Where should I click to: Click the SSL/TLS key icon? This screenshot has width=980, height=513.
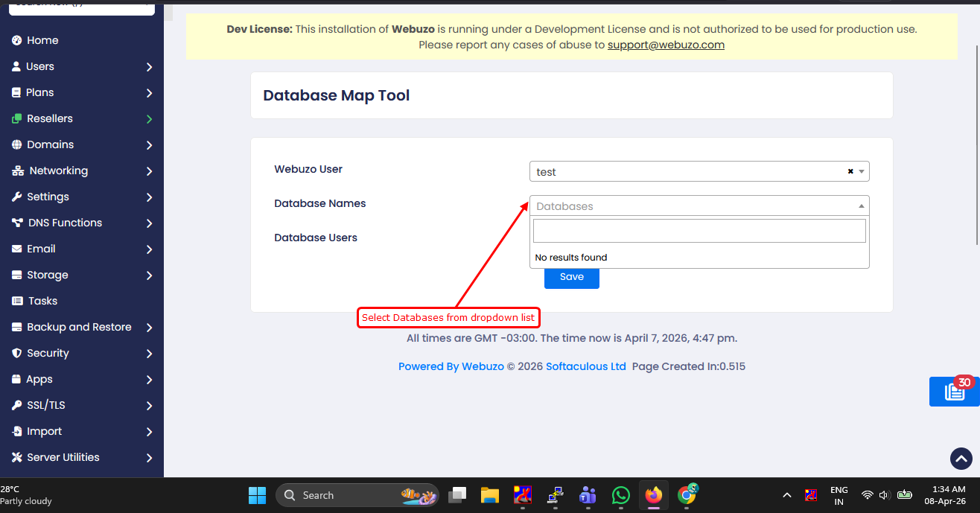pyautogui.click(x=17, y=405)
